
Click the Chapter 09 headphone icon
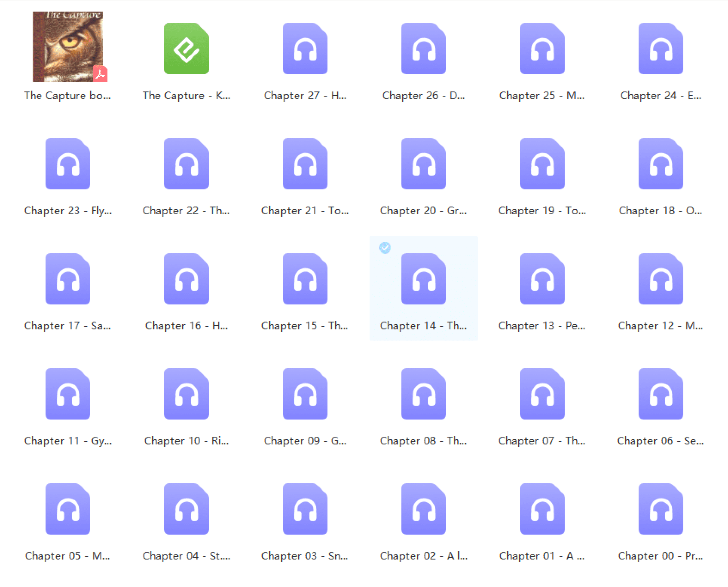(x=305, y=394)
